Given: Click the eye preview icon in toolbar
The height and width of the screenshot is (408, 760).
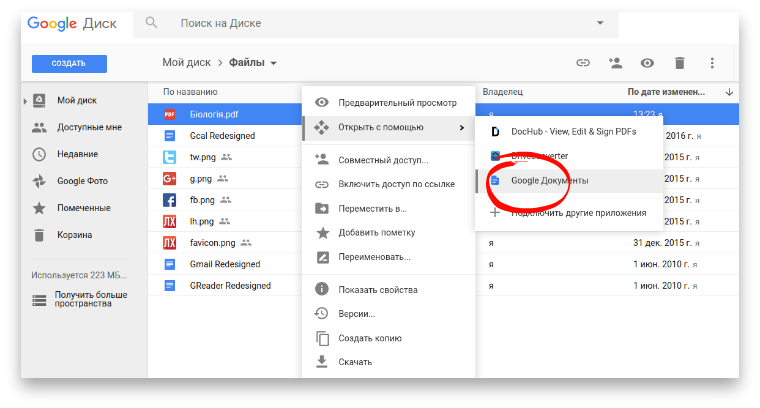Looking at the screenshot, I should coord(647,63).
